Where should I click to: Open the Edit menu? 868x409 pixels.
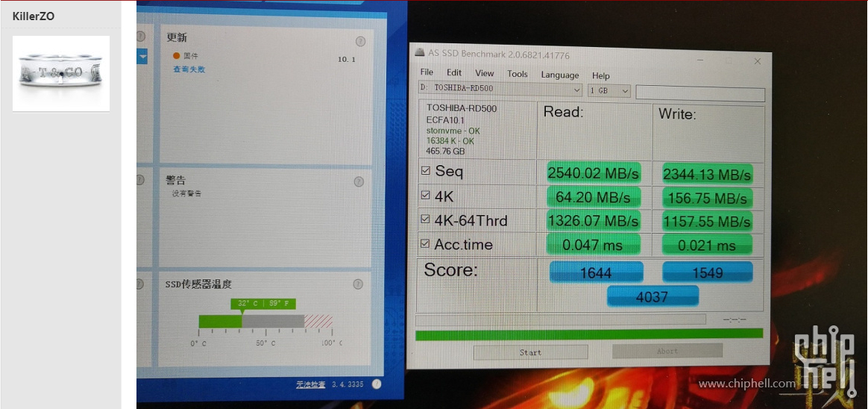454,72
